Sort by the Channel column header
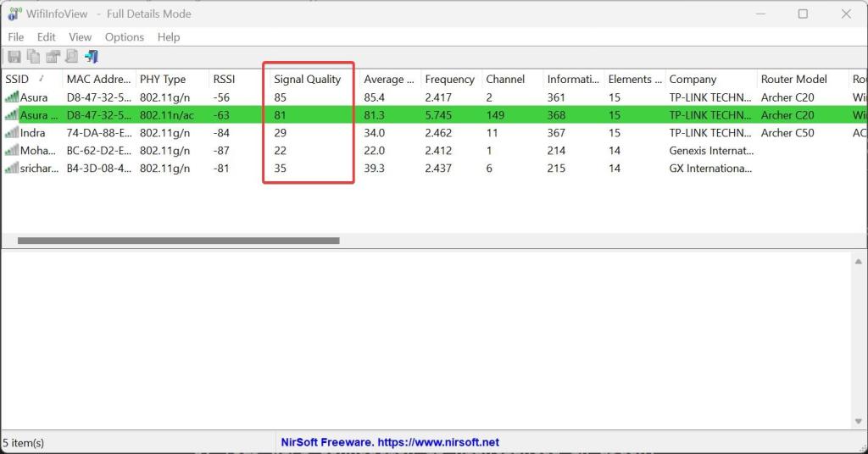The image size is (868, 454). point(512,79)
